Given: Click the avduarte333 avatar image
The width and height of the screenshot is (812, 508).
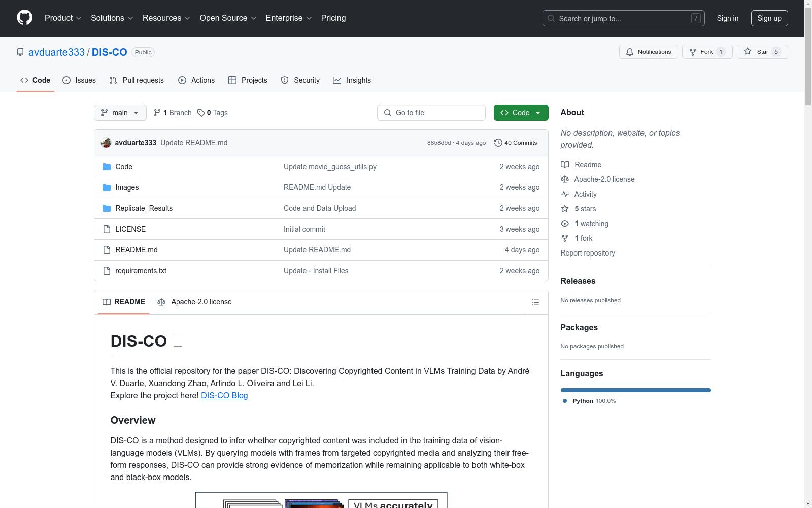Looking at the screenshot, I should point(106,143).
